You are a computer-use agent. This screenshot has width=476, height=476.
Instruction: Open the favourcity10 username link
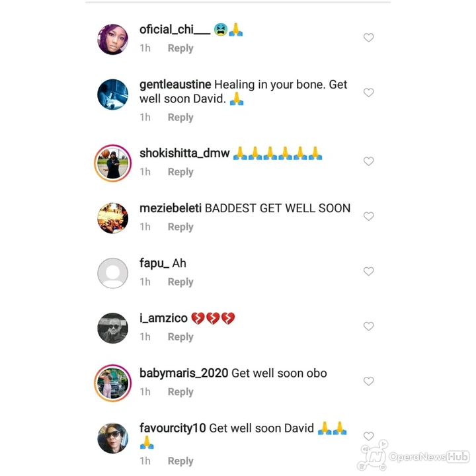tap(173, 428)
